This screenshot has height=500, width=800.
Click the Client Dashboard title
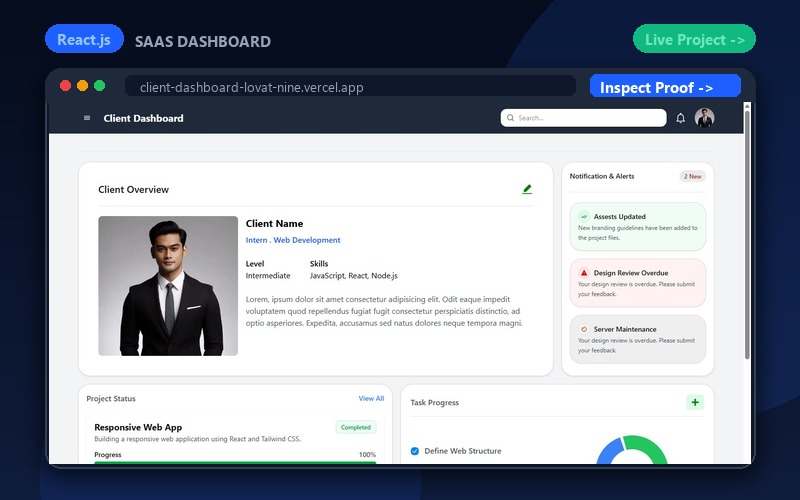point(143,118)
